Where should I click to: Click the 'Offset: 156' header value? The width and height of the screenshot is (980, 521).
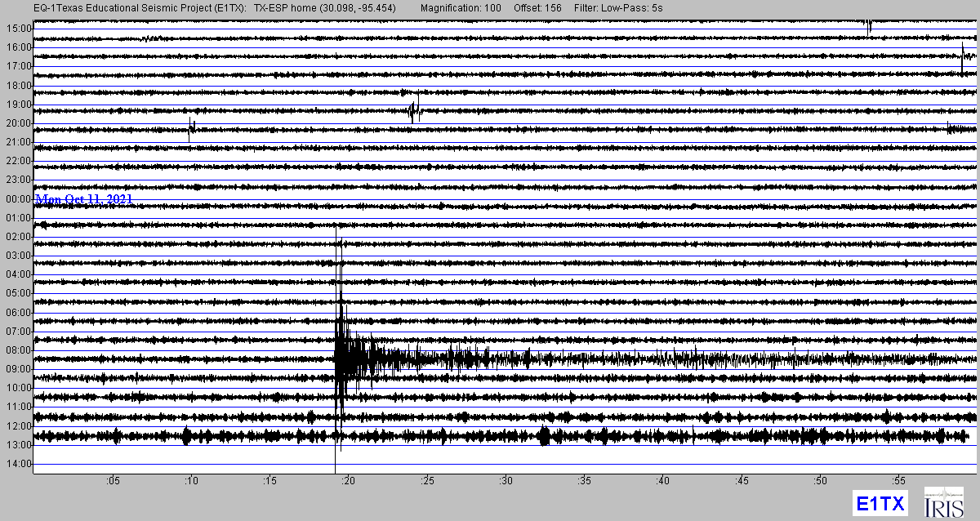(537, 7)
